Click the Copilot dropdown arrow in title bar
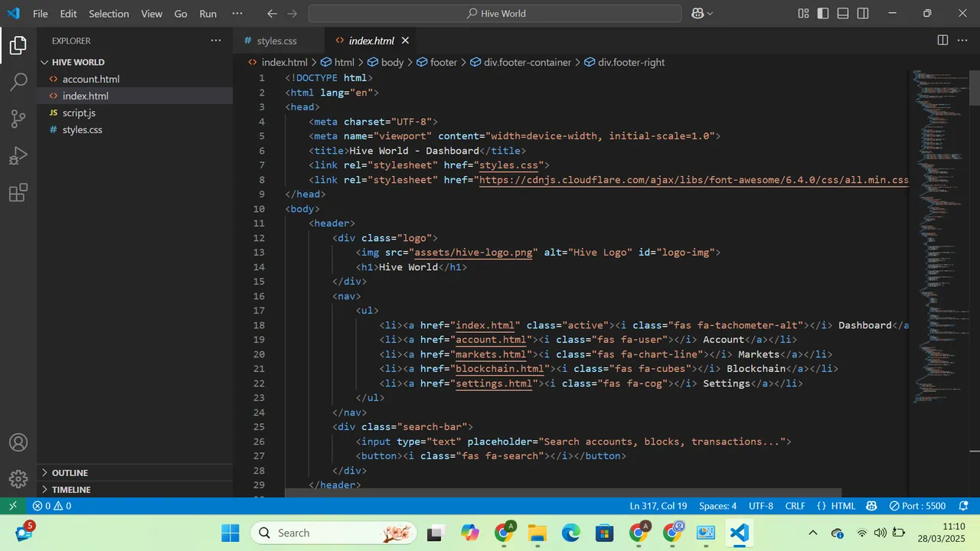Viewport: 980px width, 551px height. coord(710,14)
